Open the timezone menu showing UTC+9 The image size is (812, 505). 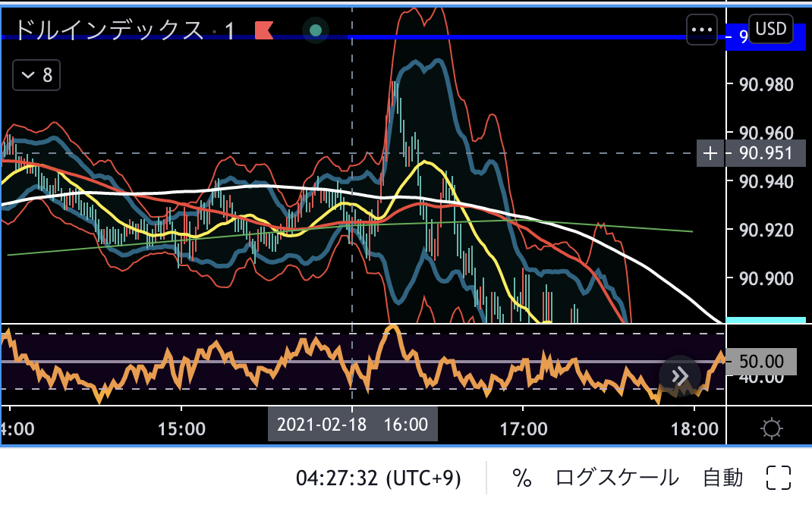(378, 478)
